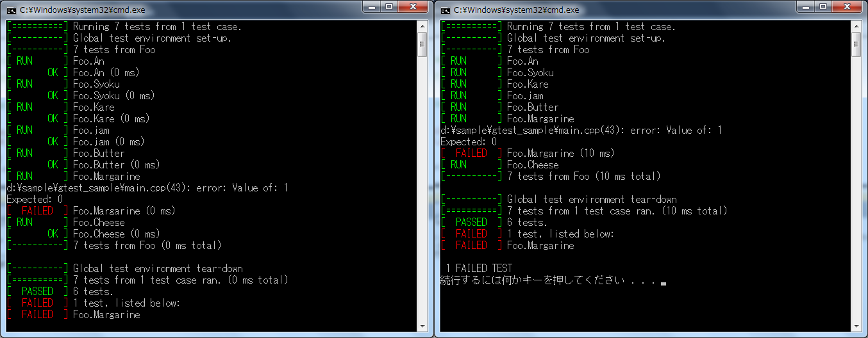Open the left cmd window's system menu icon

point(12,10)
